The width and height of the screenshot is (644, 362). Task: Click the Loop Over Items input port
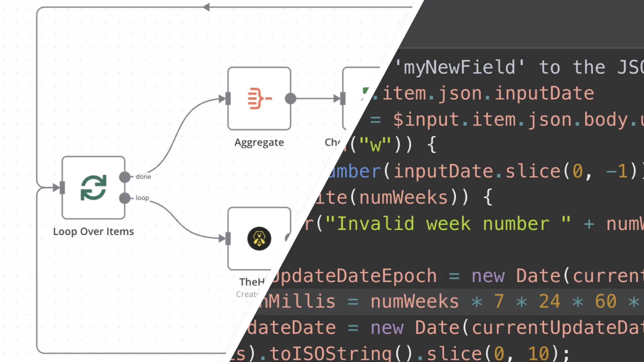[x=62, y=188]
